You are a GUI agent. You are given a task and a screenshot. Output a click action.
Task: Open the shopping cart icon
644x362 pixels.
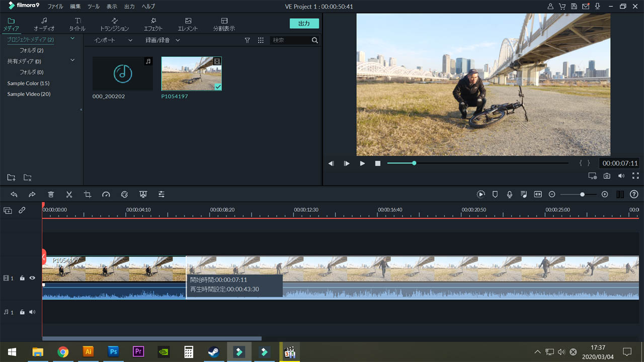[x=562, y=7]
